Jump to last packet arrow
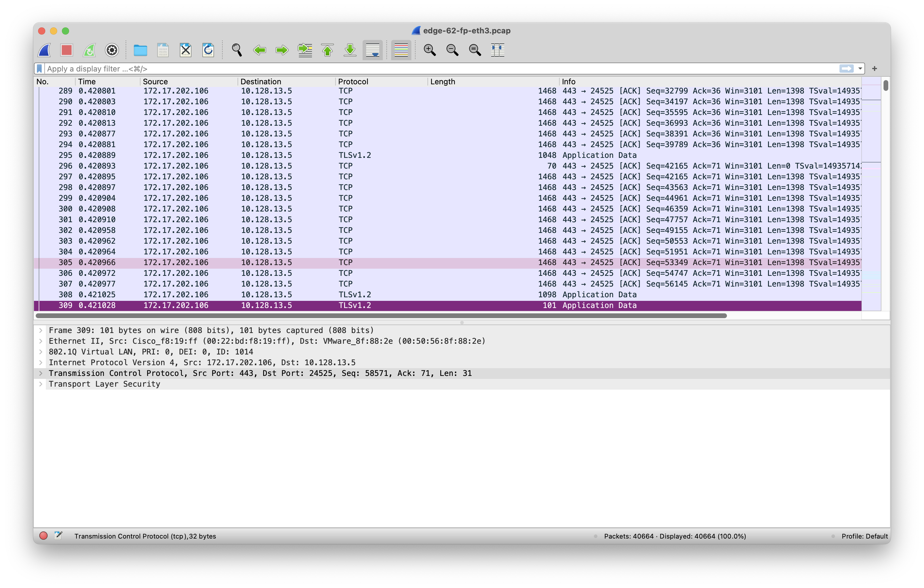Viewport: 924px width, 588px height. coord(350,50)
